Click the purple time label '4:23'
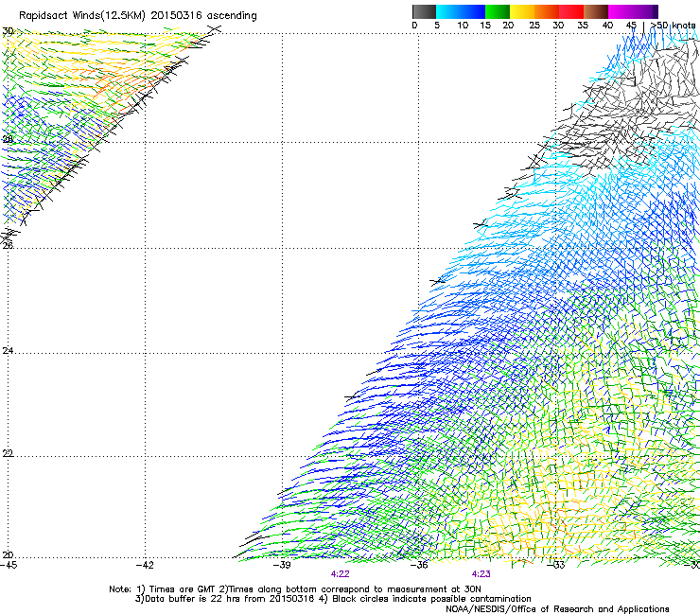 (481, 574)
